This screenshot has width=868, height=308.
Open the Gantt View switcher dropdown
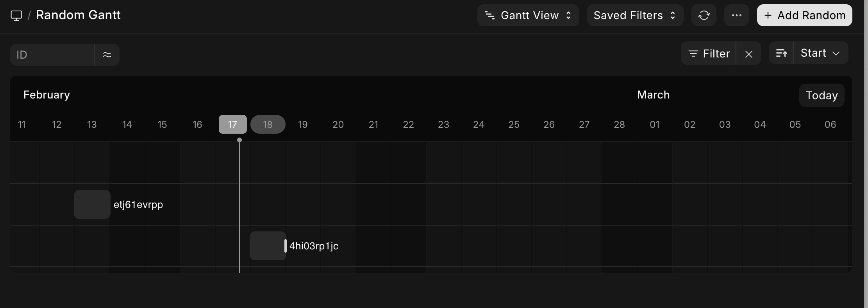click(528, 15)
